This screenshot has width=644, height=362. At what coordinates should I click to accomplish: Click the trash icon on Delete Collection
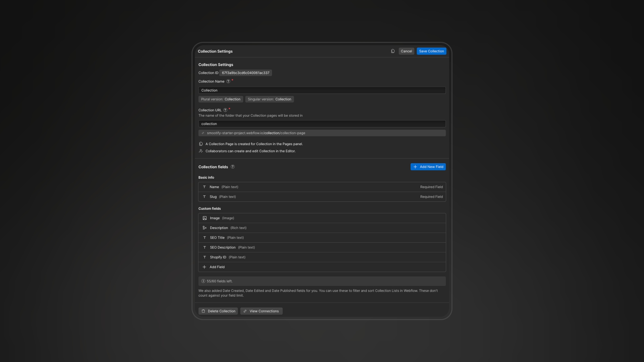click(203, 311)
